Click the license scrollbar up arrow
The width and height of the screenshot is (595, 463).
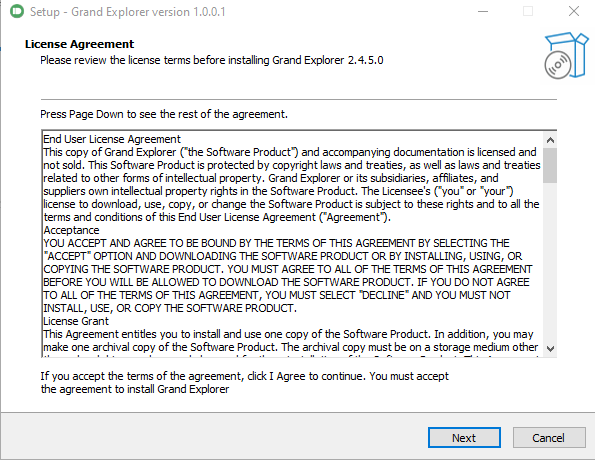(x=550, y=140)
